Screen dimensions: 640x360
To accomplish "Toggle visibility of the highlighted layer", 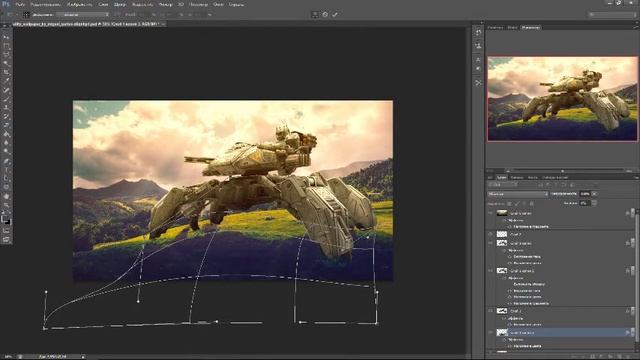I will (x=491, y=333).
